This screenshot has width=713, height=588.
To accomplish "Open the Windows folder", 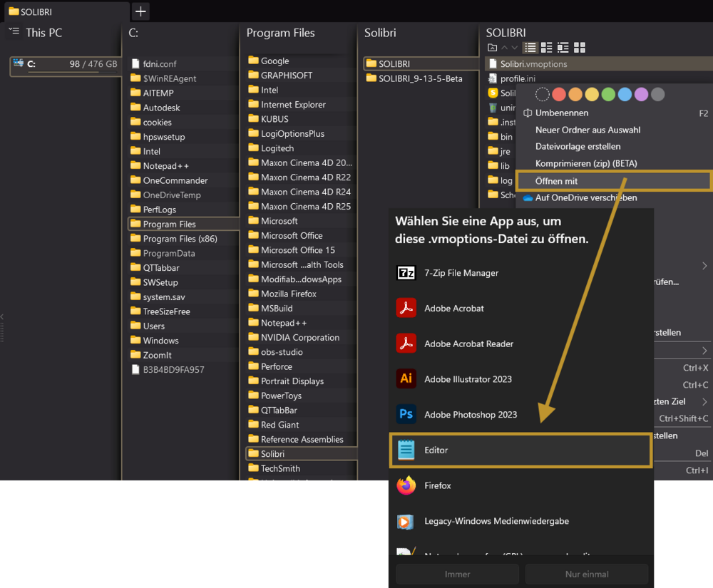I will tap(184, 341).
